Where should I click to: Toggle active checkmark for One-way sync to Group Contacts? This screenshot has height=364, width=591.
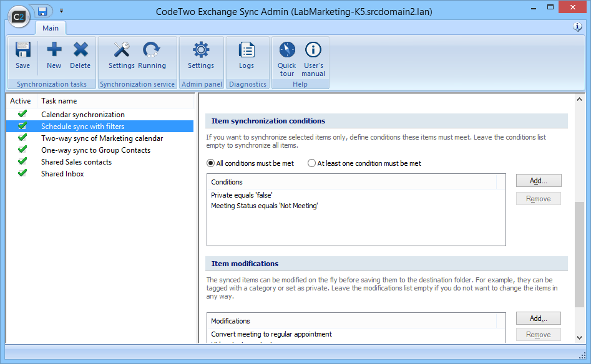point(22,150)
